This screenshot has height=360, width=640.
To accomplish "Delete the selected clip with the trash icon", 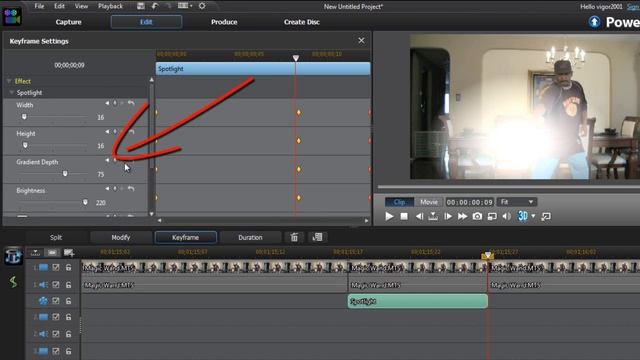I will click(294, 237).
